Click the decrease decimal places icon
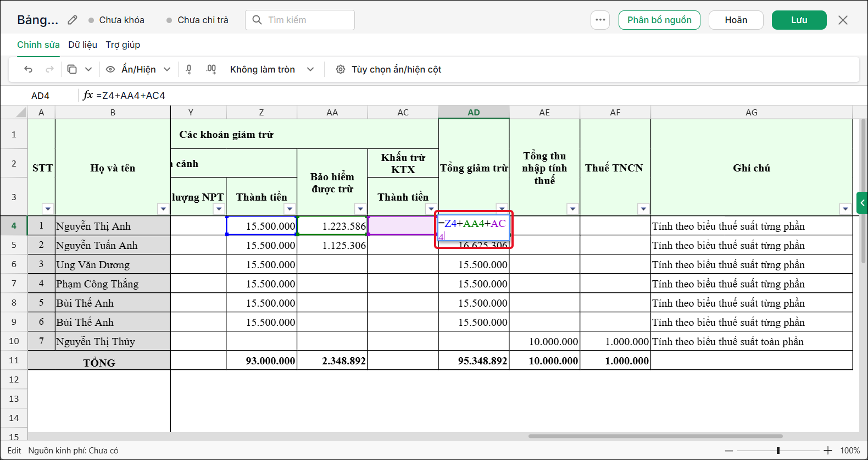 click(189, 69)
